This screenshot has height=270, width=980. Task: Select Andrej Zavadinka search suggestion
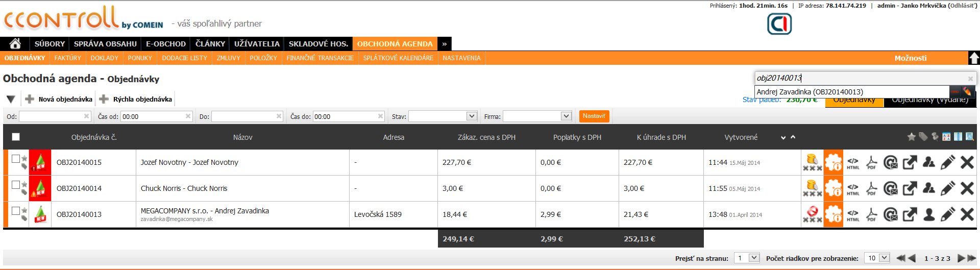pyautogui.click(x=810, y=92)
